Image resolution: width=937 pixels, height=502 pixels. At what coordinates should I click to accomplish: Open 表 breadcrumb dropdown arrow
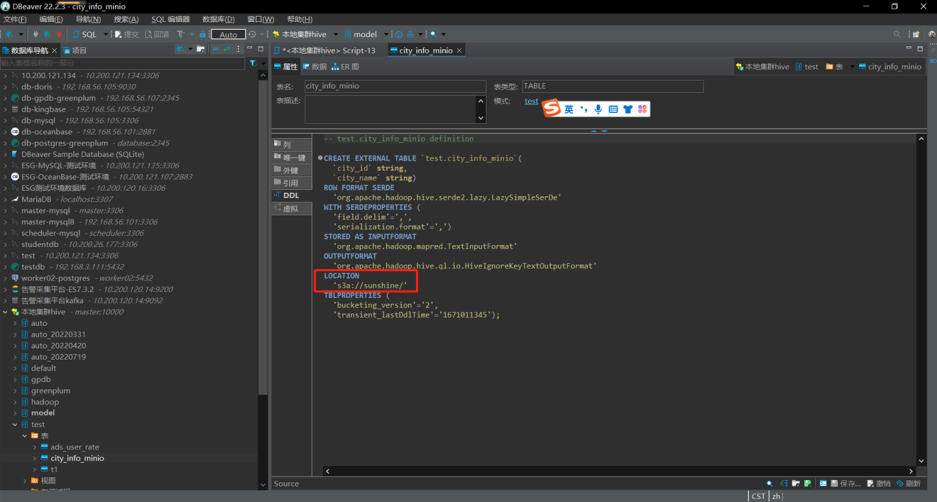(852, 66)
